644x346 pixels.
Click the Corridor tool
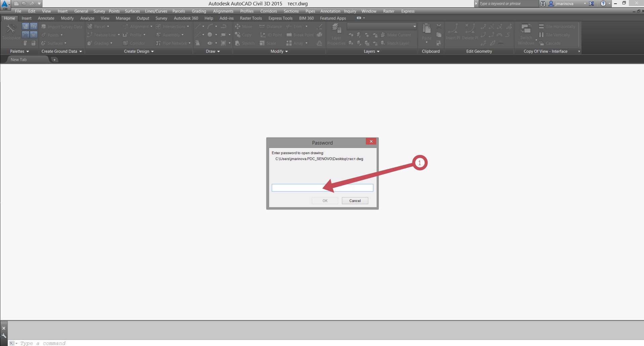point(134,43)
